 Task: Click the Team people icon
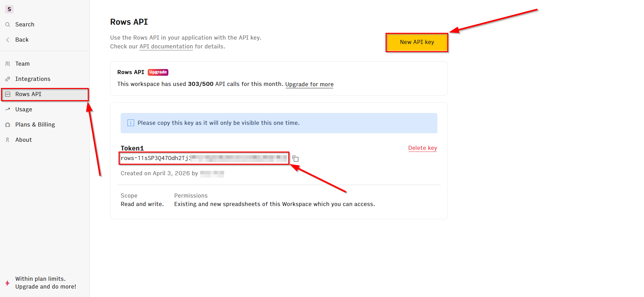8,64
